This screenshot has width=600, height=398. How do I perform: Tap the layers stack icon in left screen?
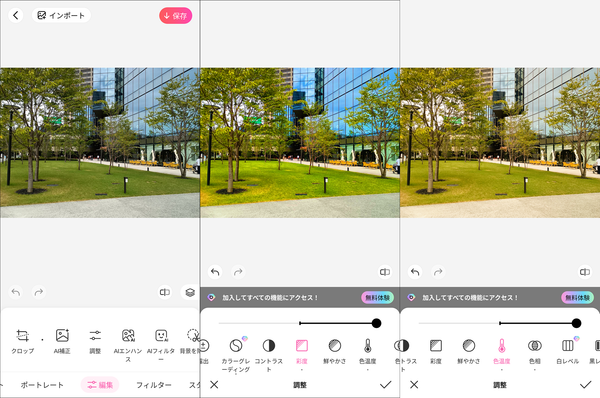tap(190, 292)
